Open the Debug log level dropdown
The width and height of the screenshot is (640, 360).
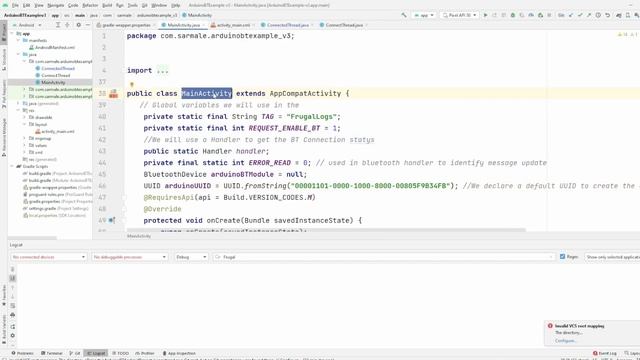tap(191, 257)
